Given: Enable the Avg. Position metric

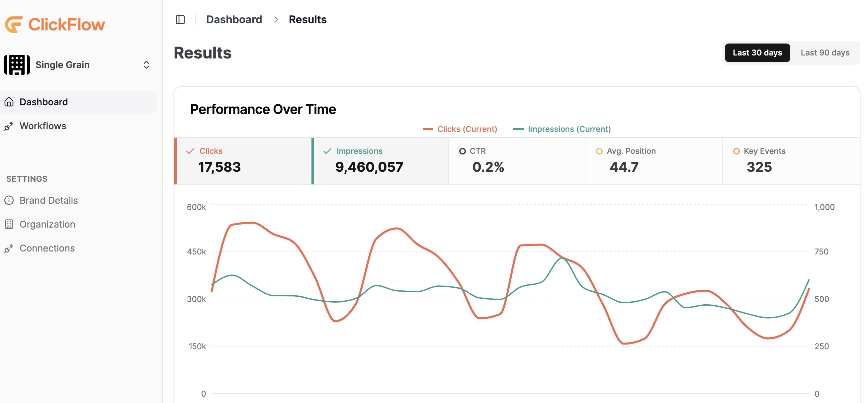Looking at the screenshot, I should pos(653,160).
